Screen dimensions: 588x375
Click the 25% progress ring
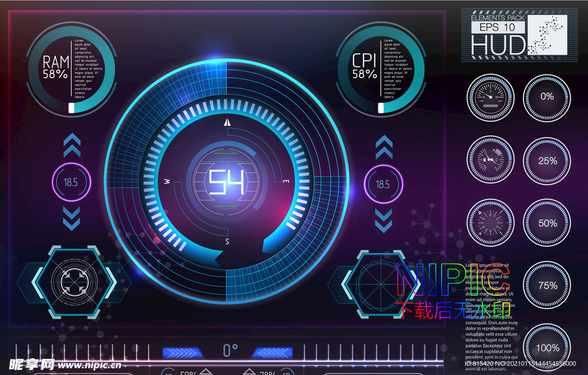click(x=547, y=161)
